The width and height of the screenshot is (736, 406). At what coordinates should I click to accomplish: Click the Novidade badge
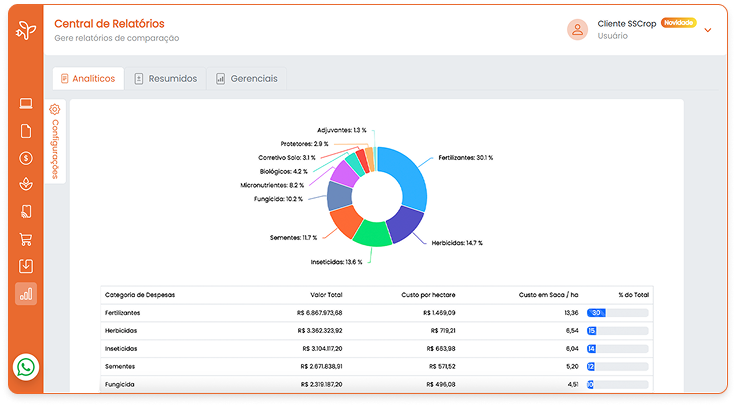[x=679, y=23]
